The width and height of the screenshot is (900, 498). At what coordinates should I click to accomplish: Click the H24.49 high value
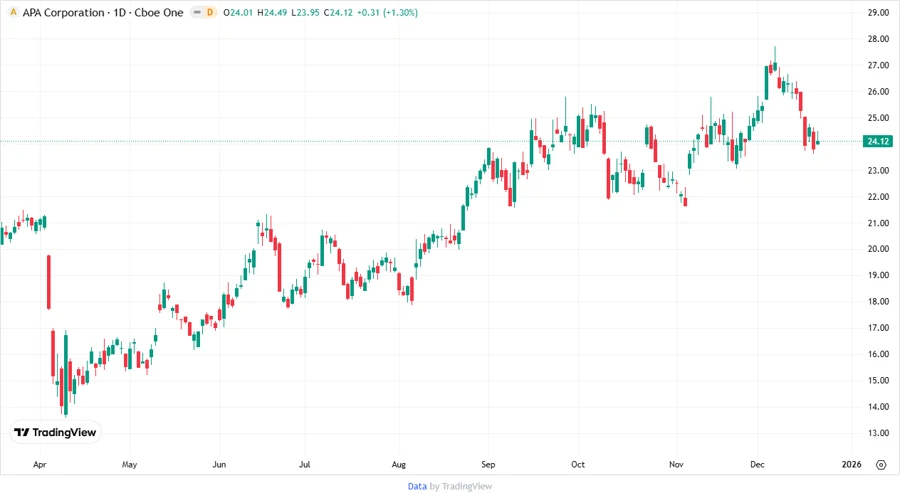(x=272, y=13)
